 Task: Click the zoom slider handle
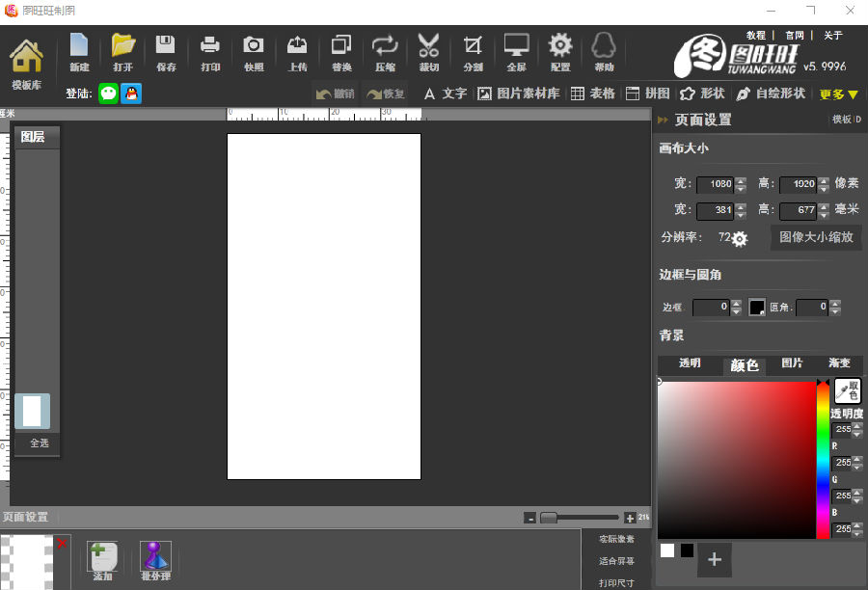[548, 518]
